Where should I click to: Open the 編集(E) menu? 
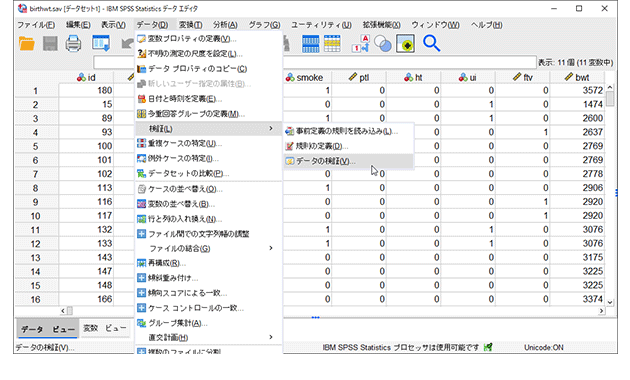[x=78, y=25]
